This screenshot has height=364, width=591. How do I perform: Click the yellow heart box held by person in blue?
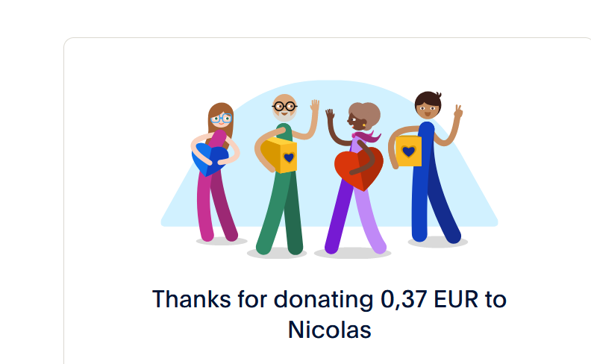pyautogui.click(x=408, y=151)
